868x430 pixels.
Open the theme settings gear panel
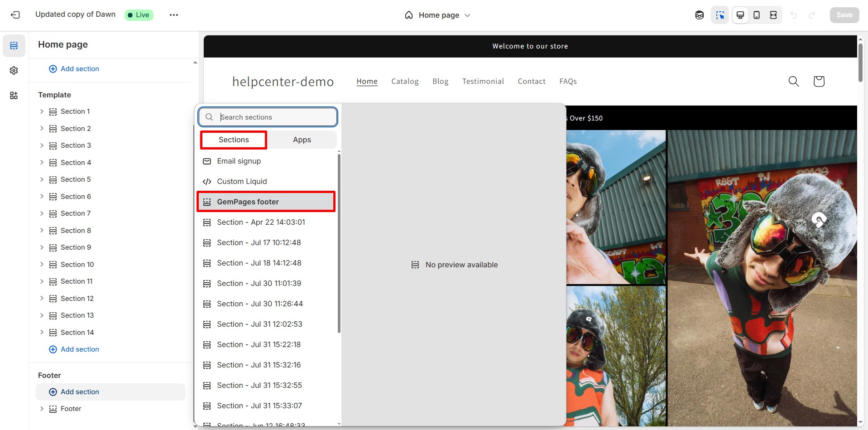[14, 70]
